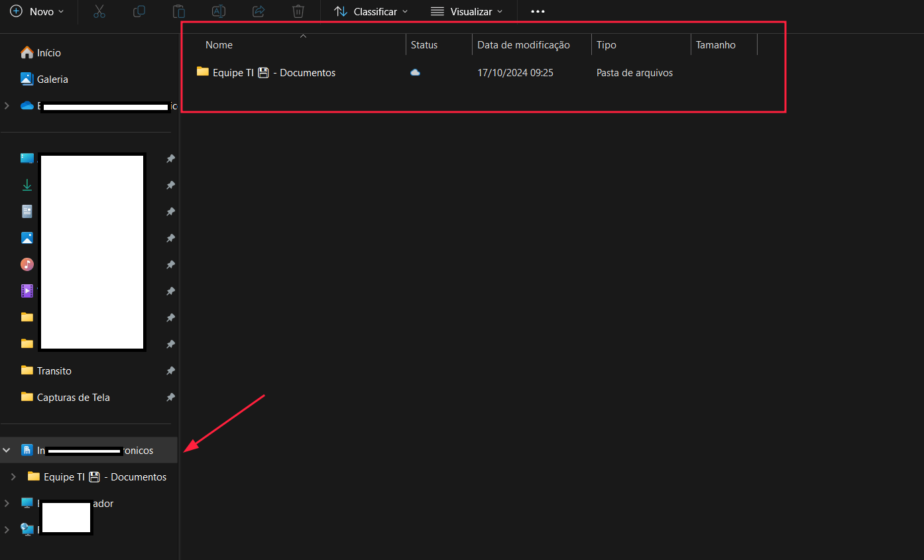Click the network icon in sidebar
Viewport: 924px width, 560px height.
tap(27, 530)
